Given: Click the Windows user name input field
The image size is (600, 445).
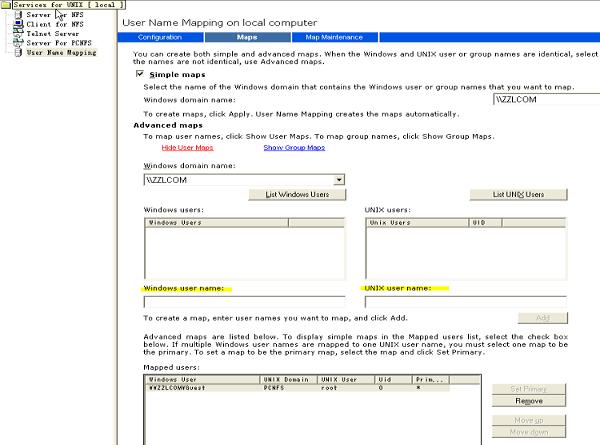Looking at the screenshot, I should (245, 302).
